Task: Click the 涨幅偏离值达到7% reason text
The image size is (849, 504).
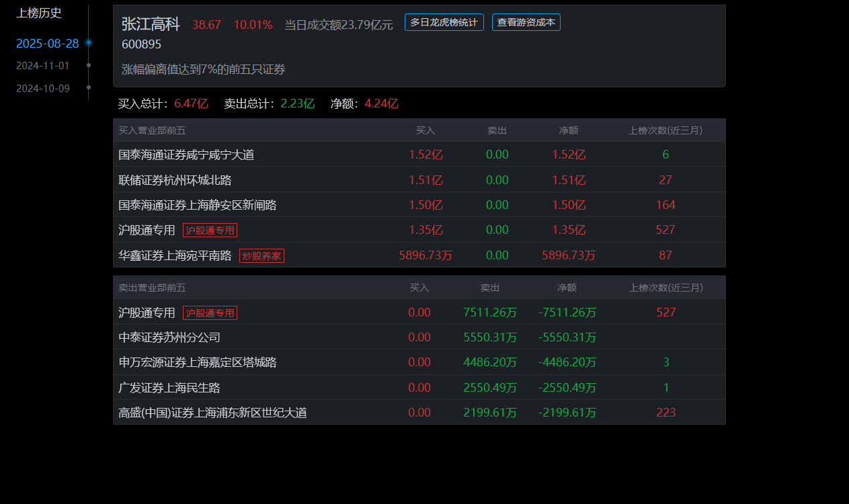Action: [204, 69]
